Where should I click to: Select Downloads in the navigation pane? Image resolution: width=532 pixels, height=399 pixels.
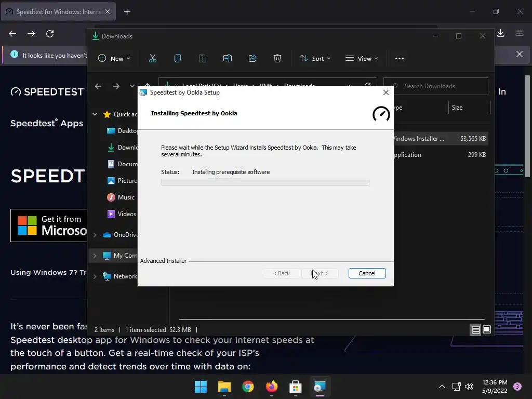click(122, 147)
